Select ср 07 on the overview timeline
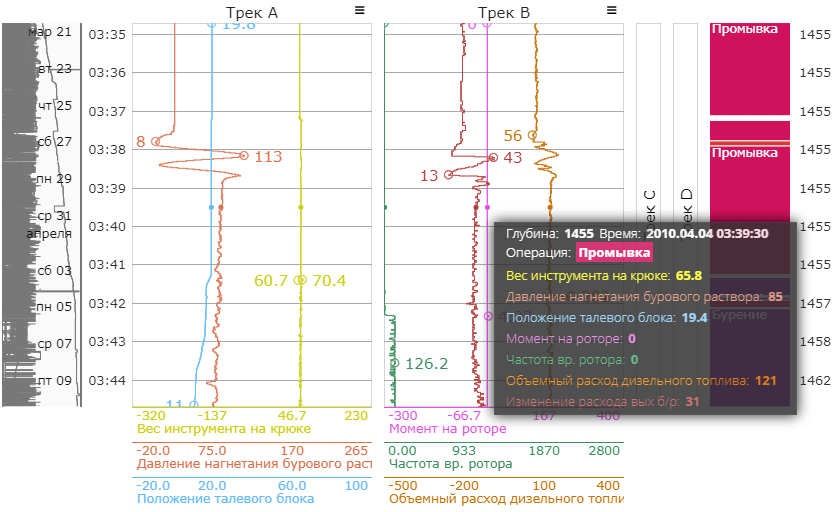This screenshot has height=512, width=834. (x=54, y=343)
